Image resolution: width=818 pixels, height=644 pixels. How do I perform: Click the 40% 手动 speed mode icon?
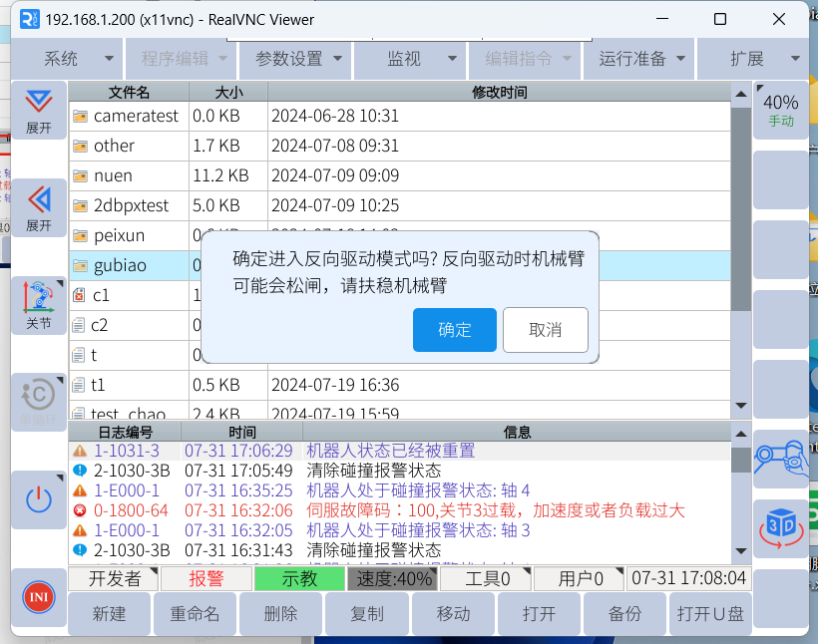pos(780,110)
